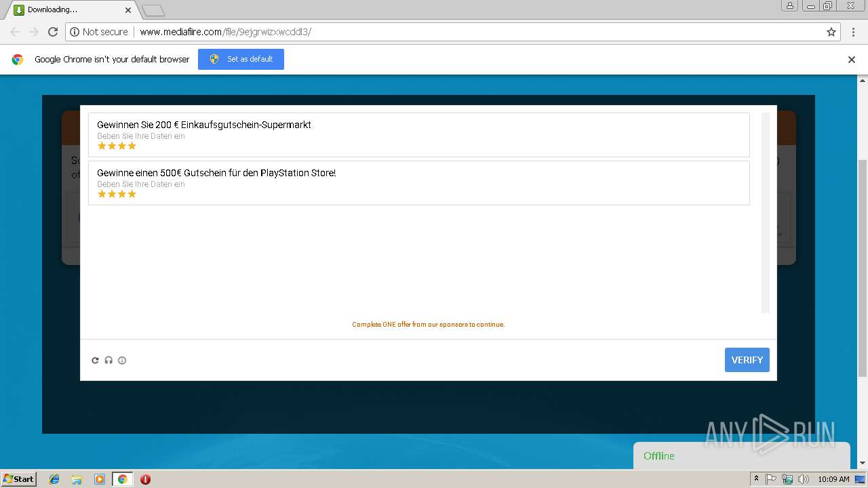This screenshot has width=868, height=488.
Task: Click the star rating of the supermarket offer
Action: [117, 146]
